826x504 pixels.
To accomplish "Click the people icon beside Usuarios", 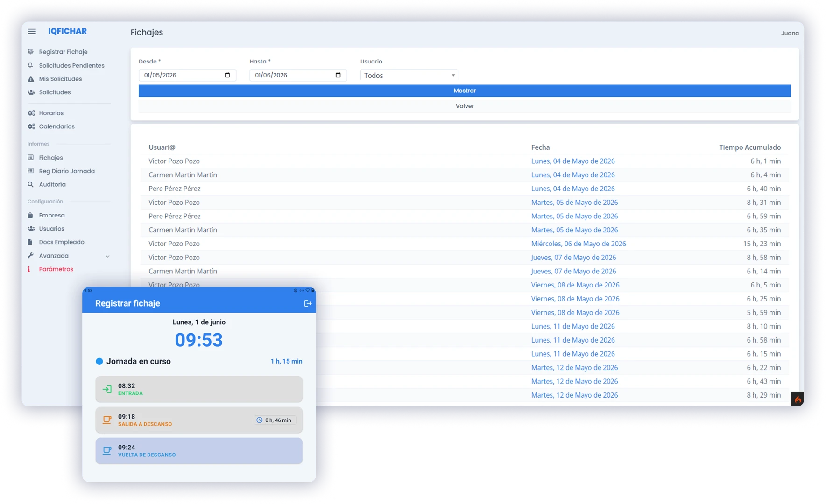I will tap(31, 229).
